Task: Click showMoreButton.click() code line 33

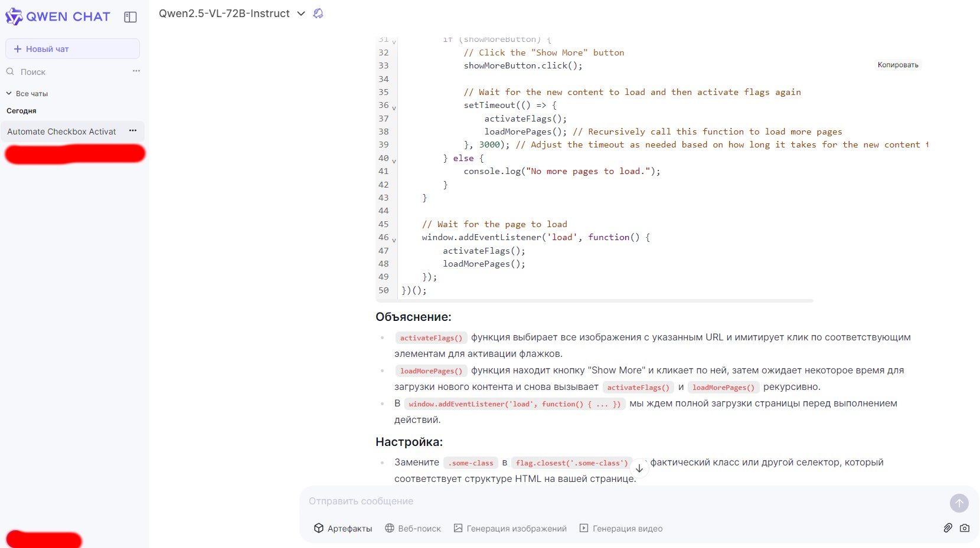Action: [523, 65]
